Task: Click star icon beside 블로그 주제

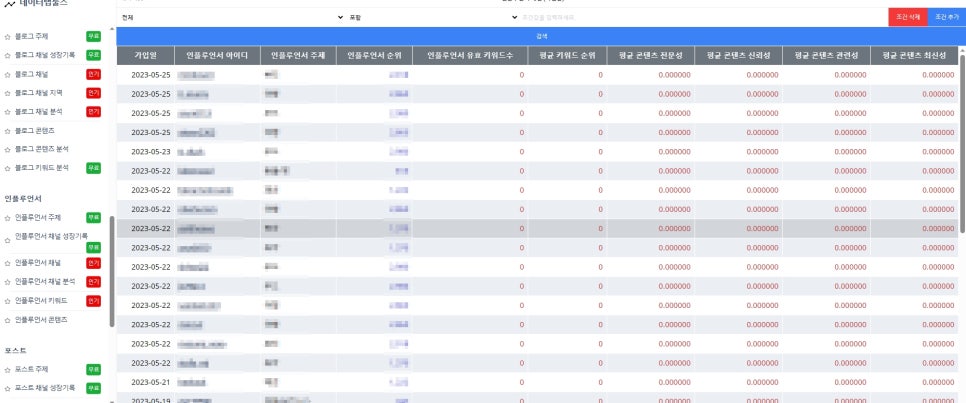Action: [8, 36]
